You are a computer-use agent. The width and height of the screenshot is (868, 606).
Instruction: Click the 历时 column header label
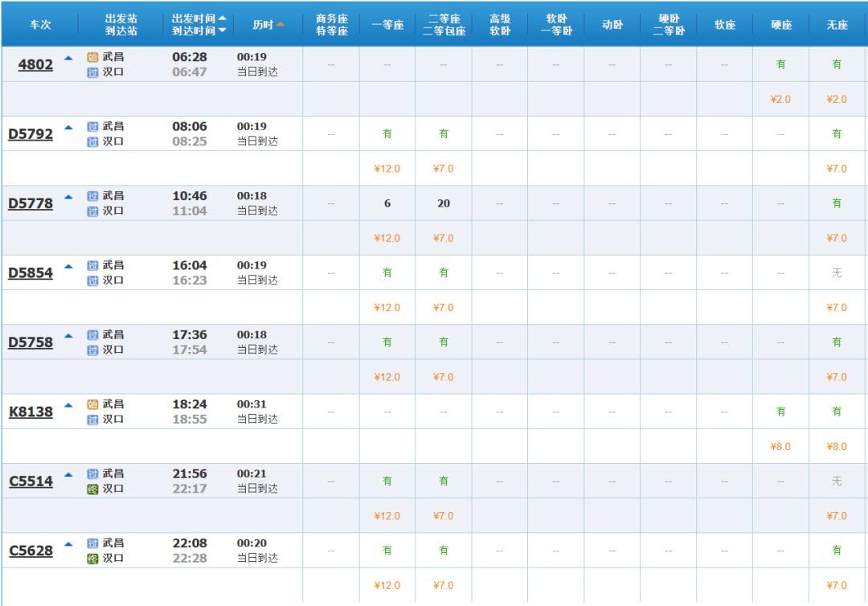(263, 25)
